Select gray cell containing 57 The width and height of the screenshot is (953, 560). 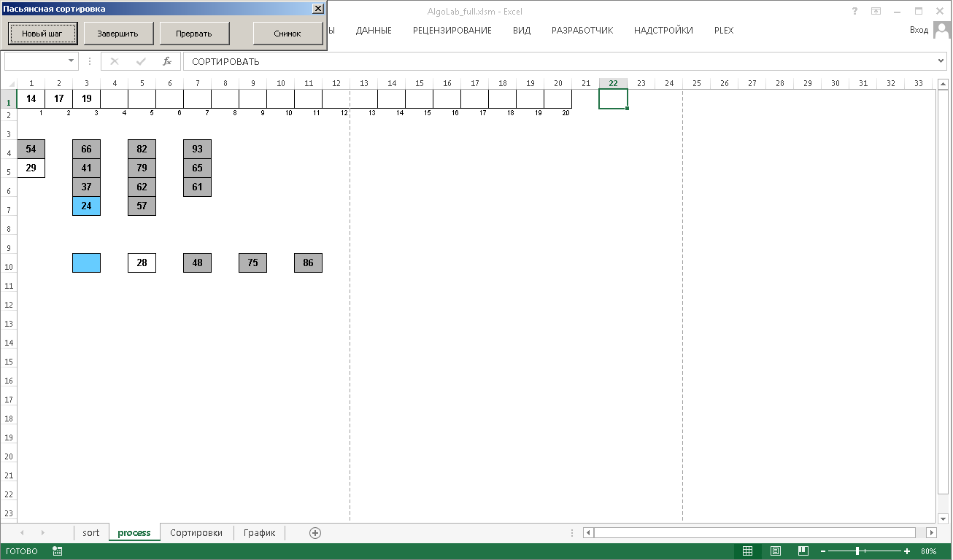(142, 206)
